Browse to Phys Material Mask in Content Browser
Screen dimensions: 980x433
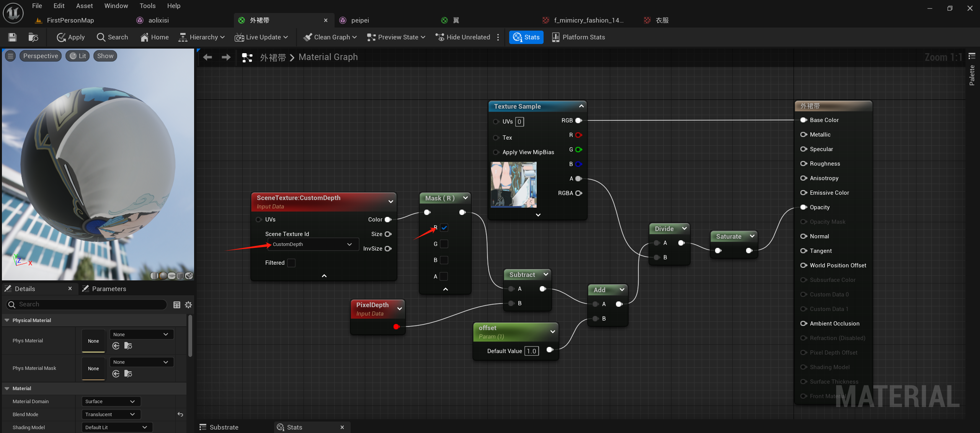click(128, 374)
